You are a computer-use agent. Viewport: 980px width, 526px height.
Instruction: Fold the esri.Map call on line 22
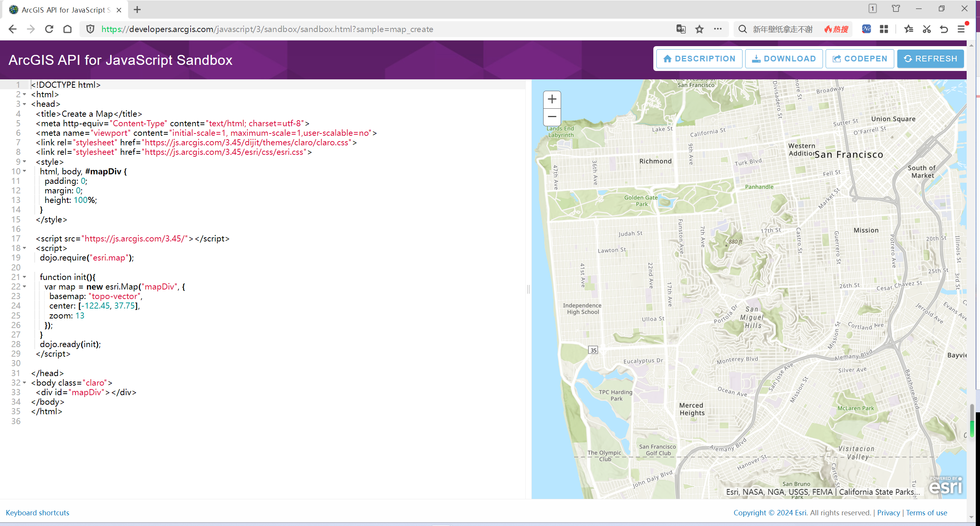pos(24,286)
